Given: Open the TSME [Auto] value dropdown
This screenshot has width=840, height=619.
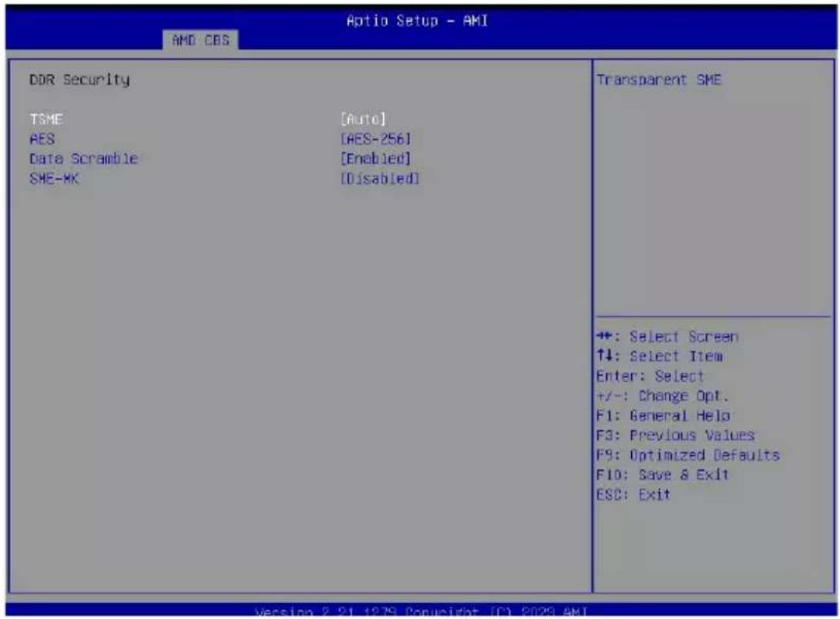Looking at the screenshot, I should click(363, 119).
